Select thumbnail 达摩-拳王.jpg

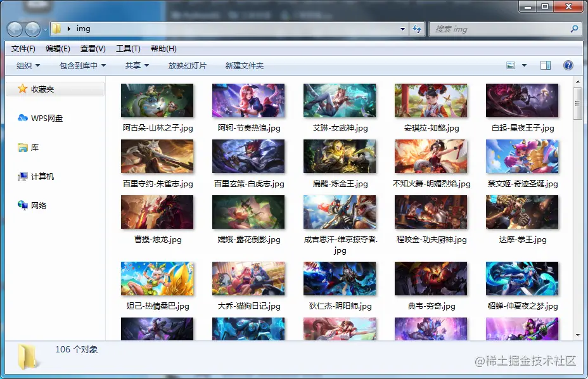point(522,212)
